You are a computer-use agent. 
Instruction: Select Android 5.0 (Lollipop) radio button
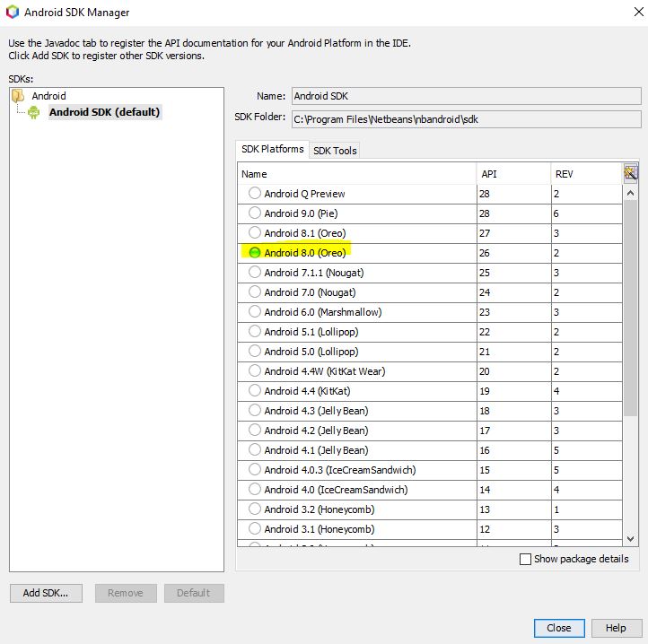click(x=255, y=351)
